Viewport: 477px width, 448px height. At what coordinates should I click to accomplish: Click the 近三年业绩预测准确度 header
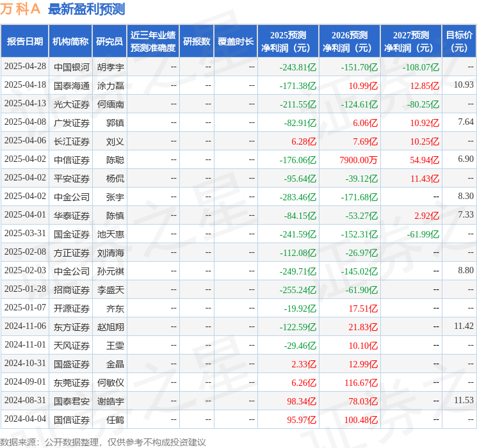153,42
